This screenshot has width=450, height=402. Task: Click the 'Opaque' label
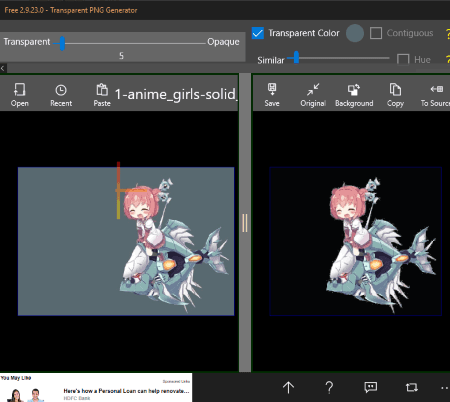pyautogui.click(x=223, y=42)
